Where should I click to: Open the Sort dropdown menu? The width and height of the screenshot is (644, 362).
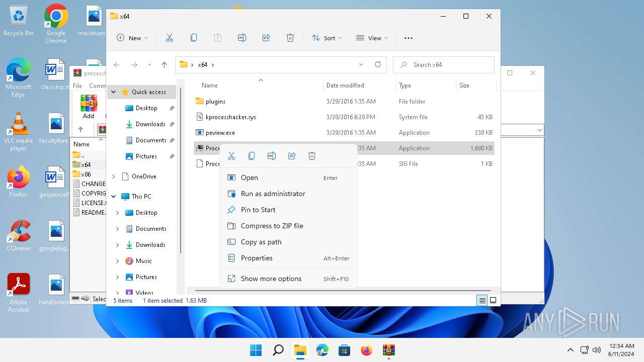[x=327, y=38]
